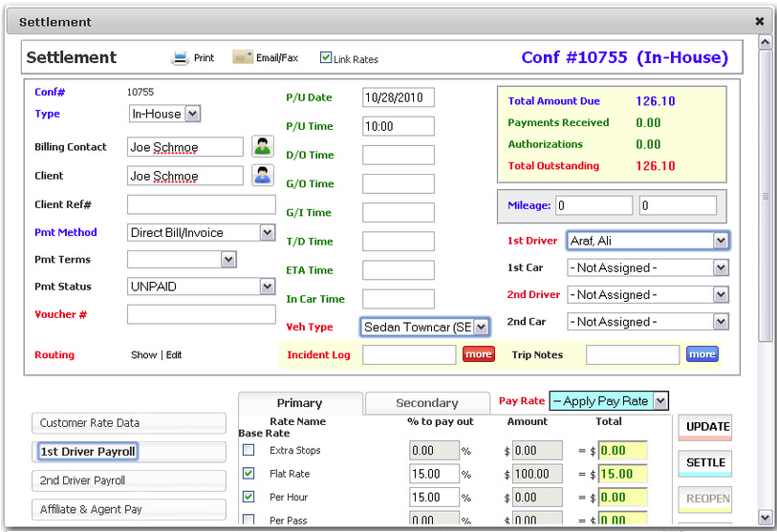Toggle the Link Rates checkbox

(326, 57)
